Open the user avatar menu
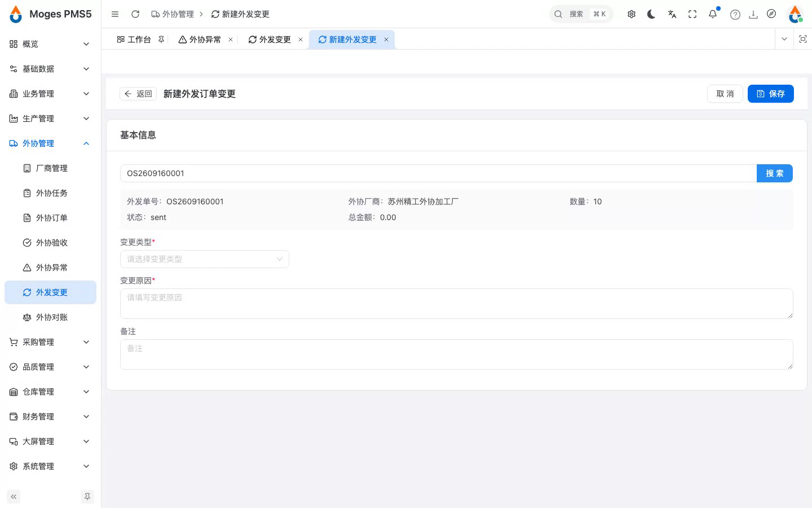The height and width of the screenshot is (508, 812). tap(795, 14)
